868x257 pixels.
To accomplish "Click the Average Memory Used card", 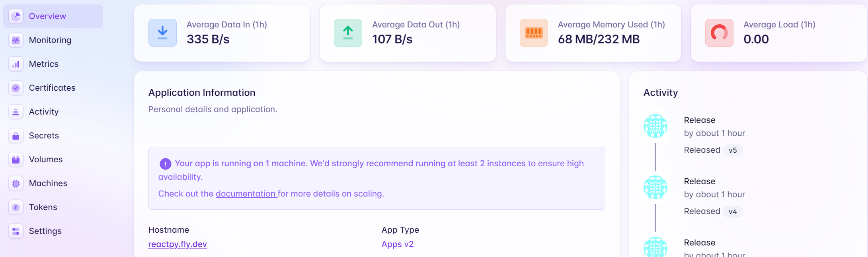I will pos(593,33).
